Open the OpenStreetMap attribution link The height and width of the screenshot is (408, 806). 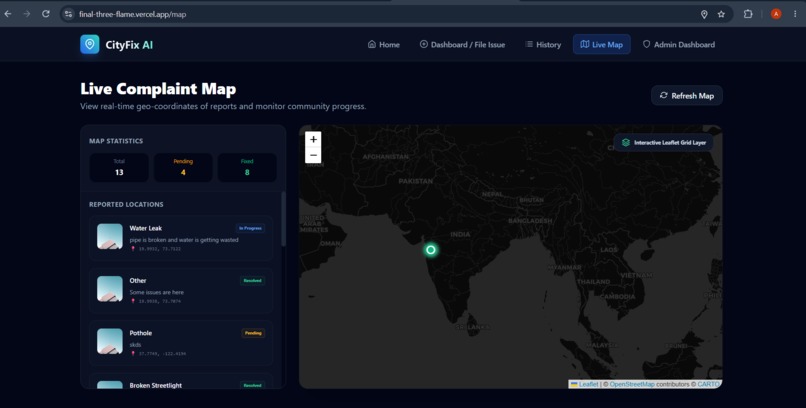click(x=632, y=384)
